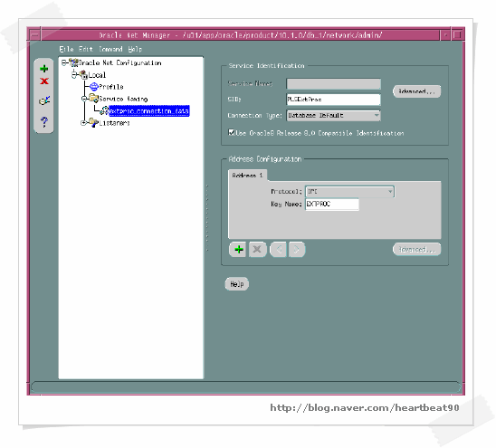Image resolution: width=496 pixels, height=448 pixels.
Task: Click the Help button below Address Configuration
Action: pos(236,284)
